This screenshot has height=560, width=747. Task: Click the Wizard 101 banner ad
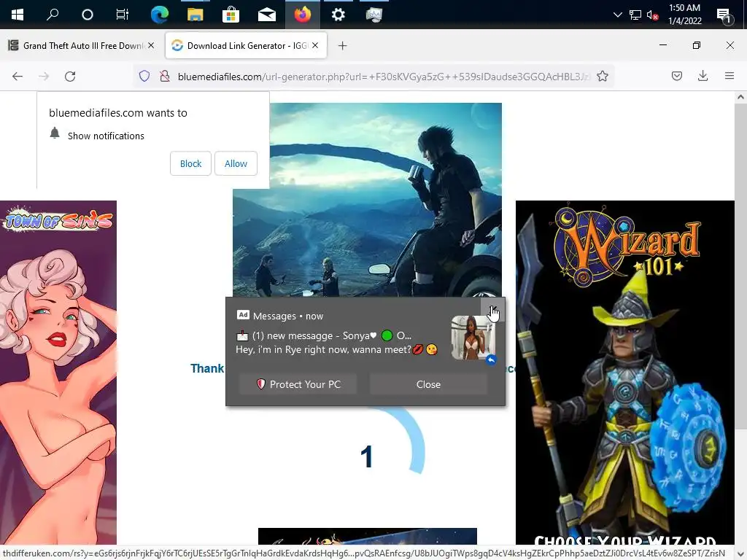point(625,373)
